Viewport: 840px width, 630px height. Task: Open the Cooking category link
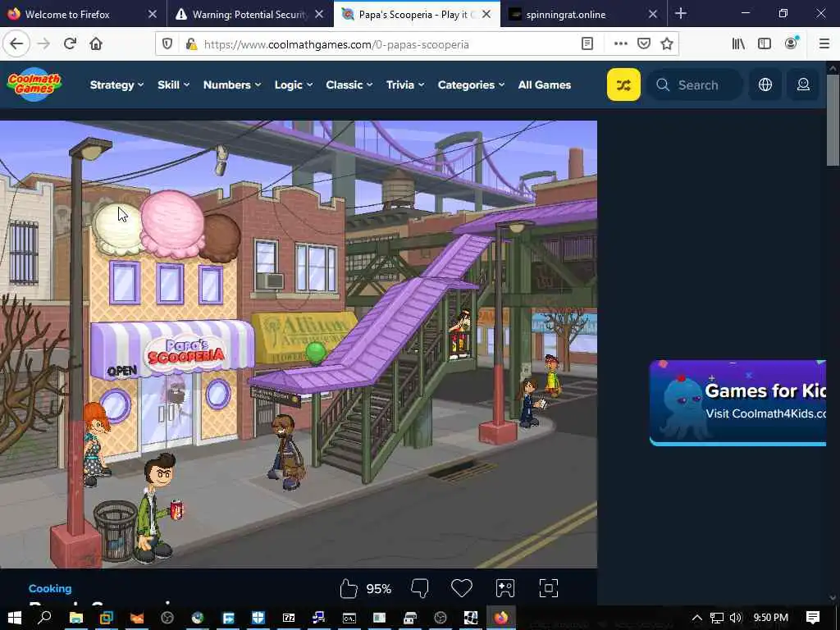click(x=50, y=588)
